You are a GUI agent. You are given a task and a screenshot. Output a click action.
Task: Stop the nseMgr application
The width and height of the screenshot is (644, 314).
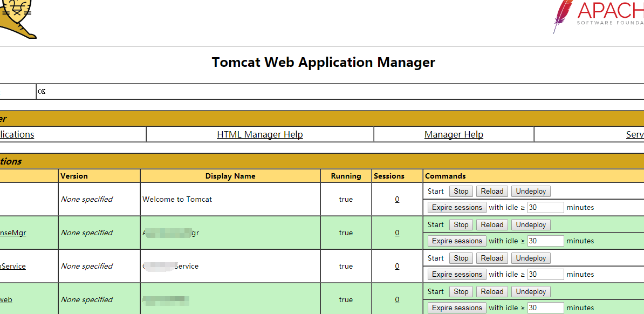461,225
